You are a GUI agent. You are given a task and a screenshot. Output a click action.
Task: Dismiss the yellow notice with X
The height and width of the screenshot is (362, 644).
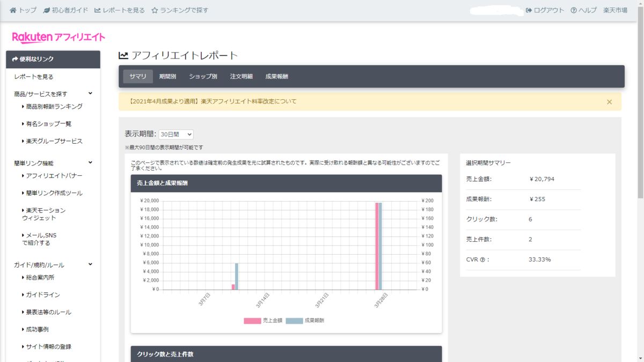pyautogui.click(x=609, y=102)
